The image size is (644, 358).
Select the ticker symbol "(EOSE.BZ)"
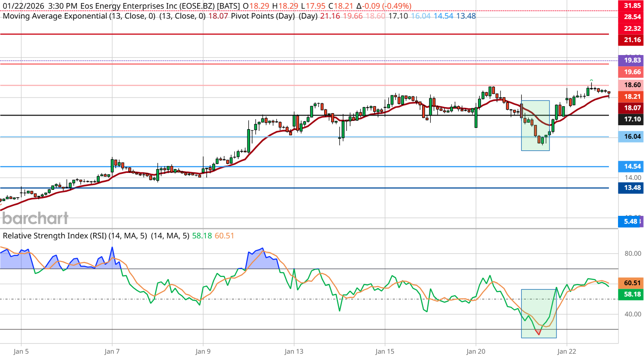tap(197, 6)
